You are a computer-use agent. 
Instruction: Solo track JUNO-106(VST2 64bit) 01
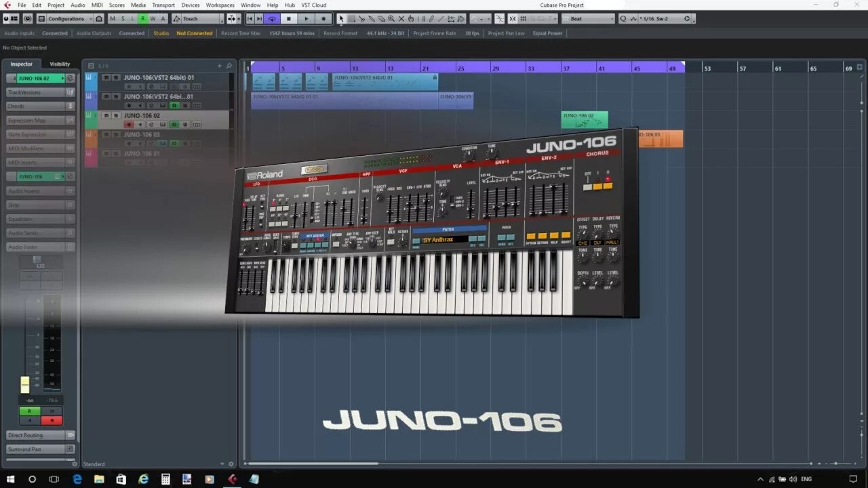pyautogui.click(x=116, y=77)
